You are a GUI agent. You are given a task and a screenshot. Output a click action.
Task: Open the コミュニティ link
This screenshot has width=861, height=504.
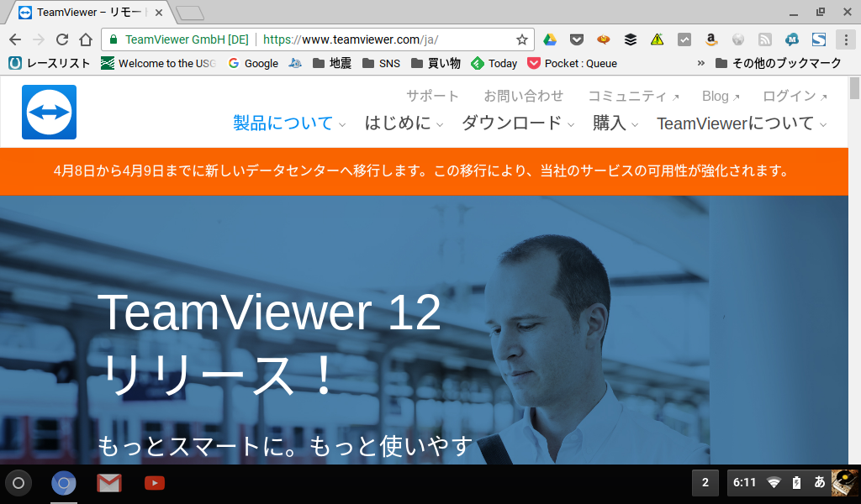[633, 96]
